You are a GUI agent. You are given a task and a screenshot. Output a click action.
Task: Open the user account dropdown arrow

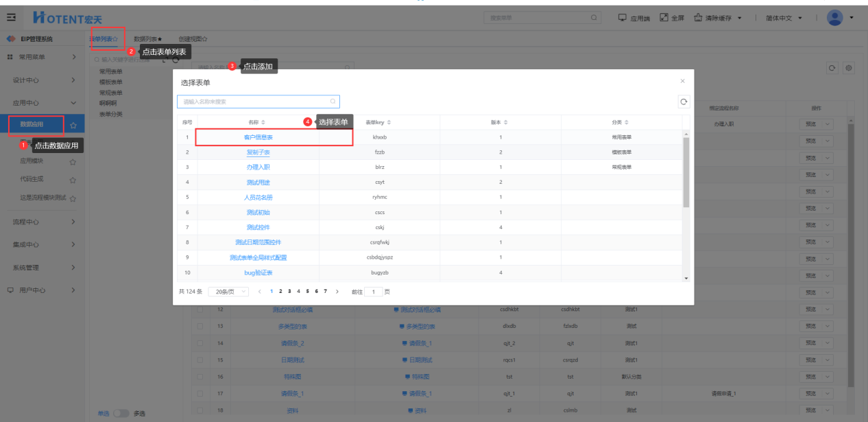pyautogui.click(x=852, y=17)
